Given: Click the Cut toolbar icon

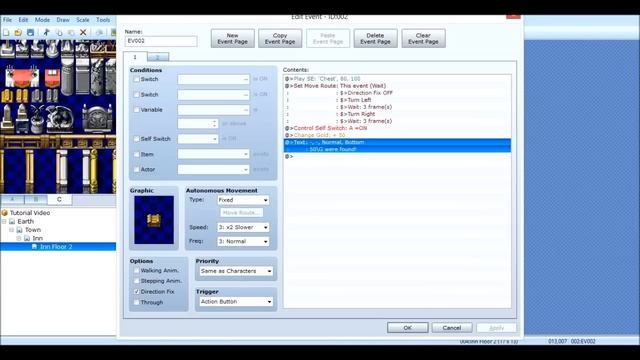Looking at the screenshot, I should pyautogui.click(x=46, y=32).
